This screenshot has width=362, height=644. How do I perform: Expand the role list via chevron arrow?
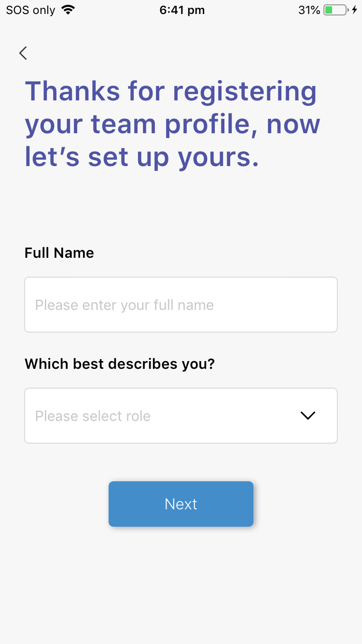tap(307, 416)
